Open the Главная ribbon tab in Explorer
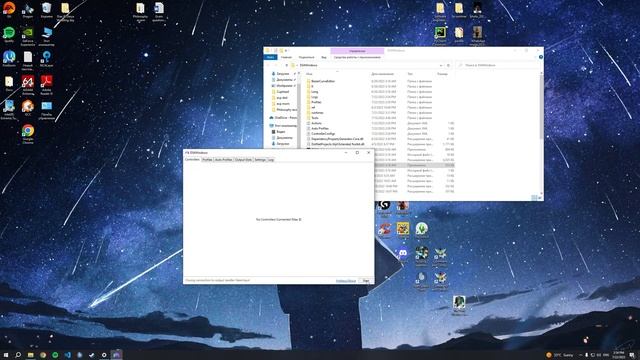The width and height of the screenshot is (640, 360). pyautogui.click(x=286, y=57)
